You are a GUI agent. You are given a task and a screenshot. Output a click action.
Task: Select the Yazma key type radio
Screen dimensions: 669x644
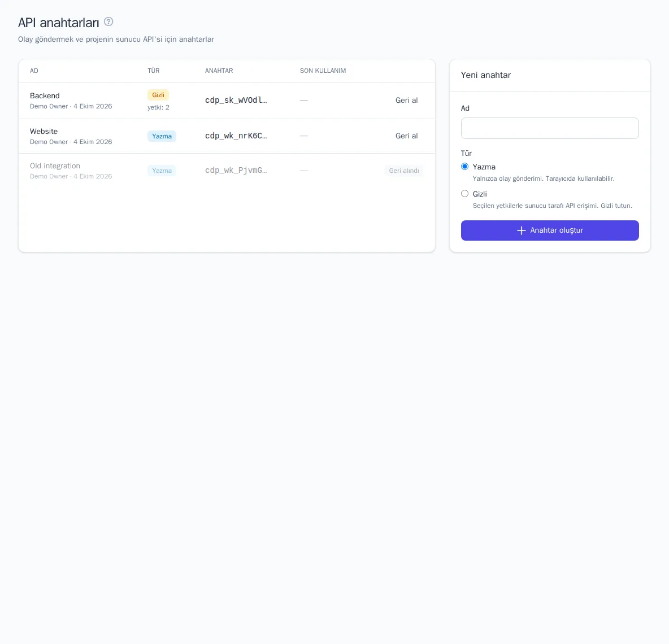tap(464, 166)
